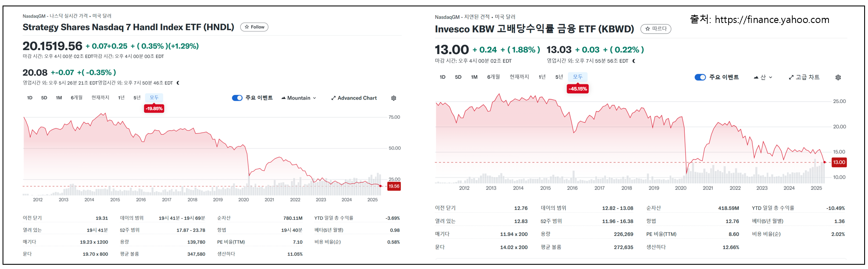Click HNDL beta value 0.98
The width and height of the screenshot is (868, 269).
(x=395, y=230)
